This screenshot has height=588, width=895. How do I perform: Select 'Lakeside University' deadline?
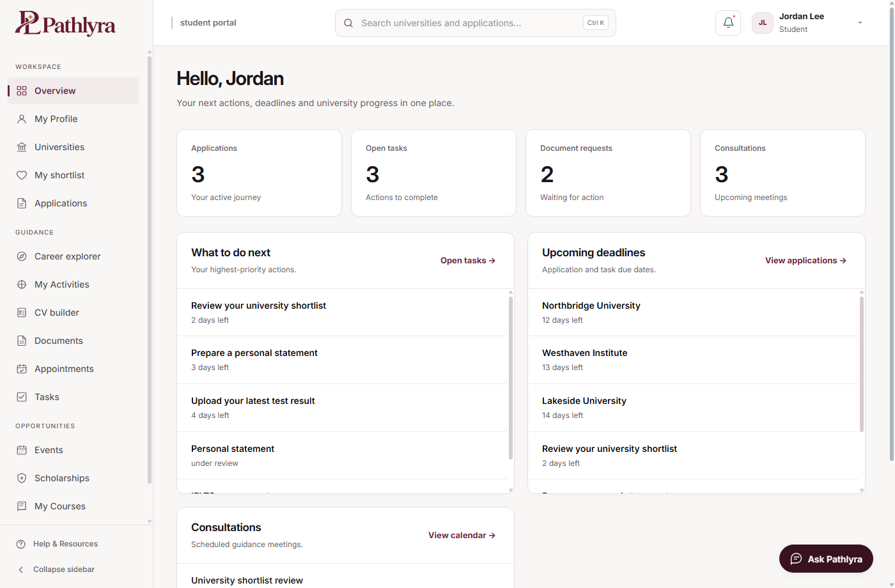coord(693,408)
